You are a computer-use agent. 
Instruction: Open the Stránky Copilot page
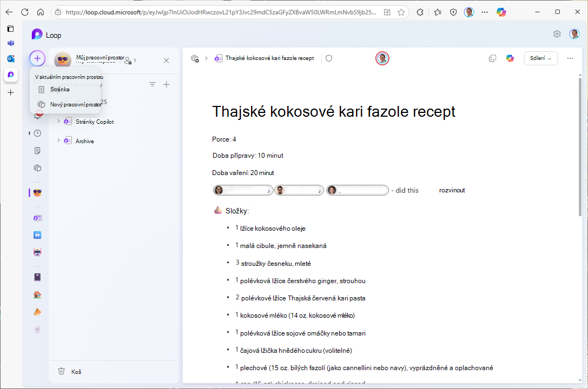95,122
